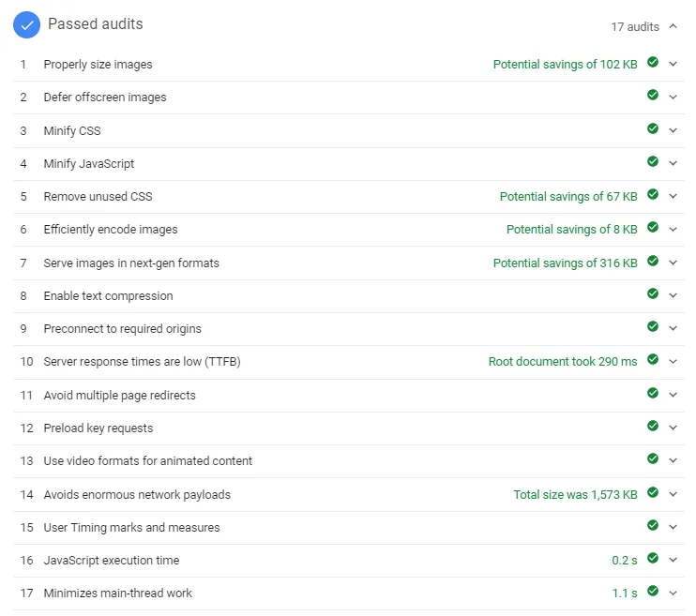Viewport: 696px width, 616px height.
Task: Collapse the Passed audits section with 17 audits arrow
Action: pyautogui.click(x=673, y=26)
